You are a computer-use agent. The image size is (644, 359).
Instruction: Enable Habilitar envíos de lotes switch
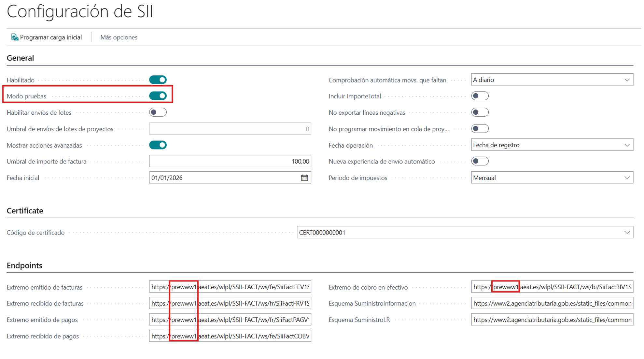pyautogui.click(x=158, y=112)
